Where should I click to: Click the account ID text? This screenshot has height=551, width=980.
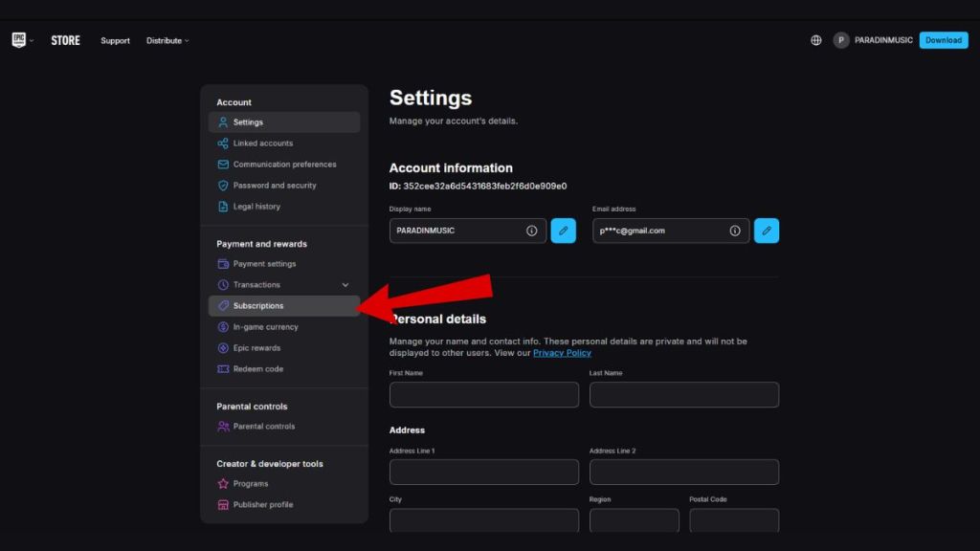tap(479, 187)
